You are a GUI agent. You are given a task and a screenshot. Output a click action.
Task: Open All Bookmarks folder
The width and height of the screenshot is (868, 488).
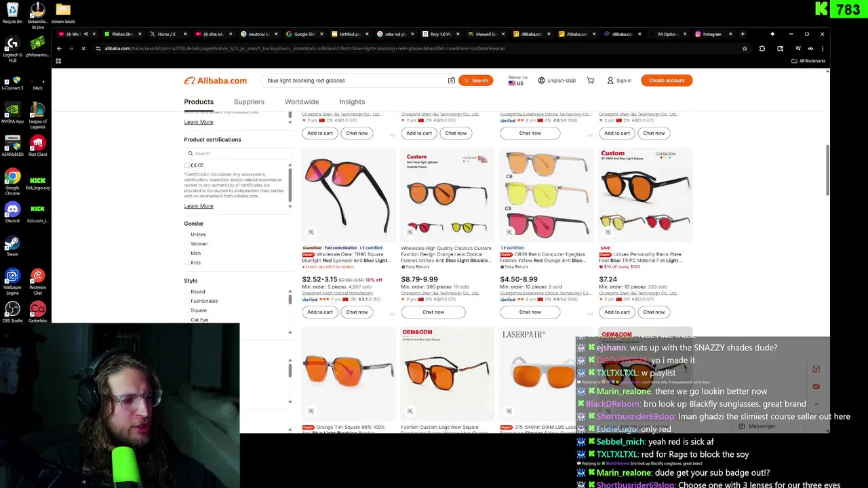pos(808,61)
